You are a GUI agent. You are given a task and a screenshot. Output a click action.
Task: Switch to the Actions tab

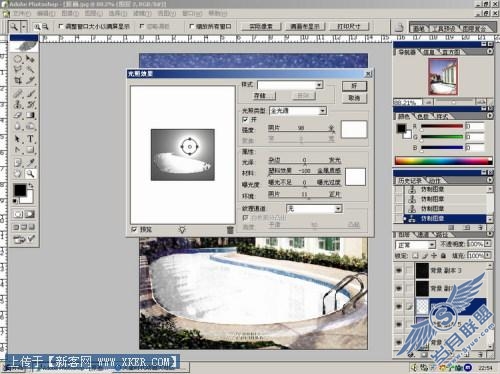[435, 181]
